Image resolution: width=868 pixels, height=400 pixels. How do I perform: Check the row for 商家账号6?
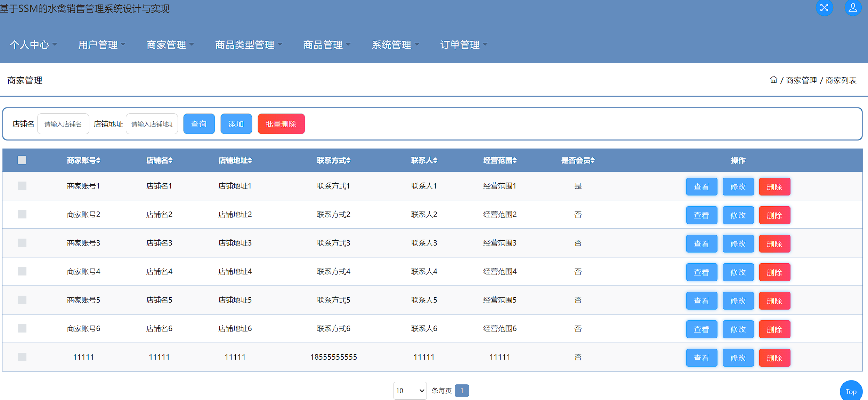click(22, 328)
